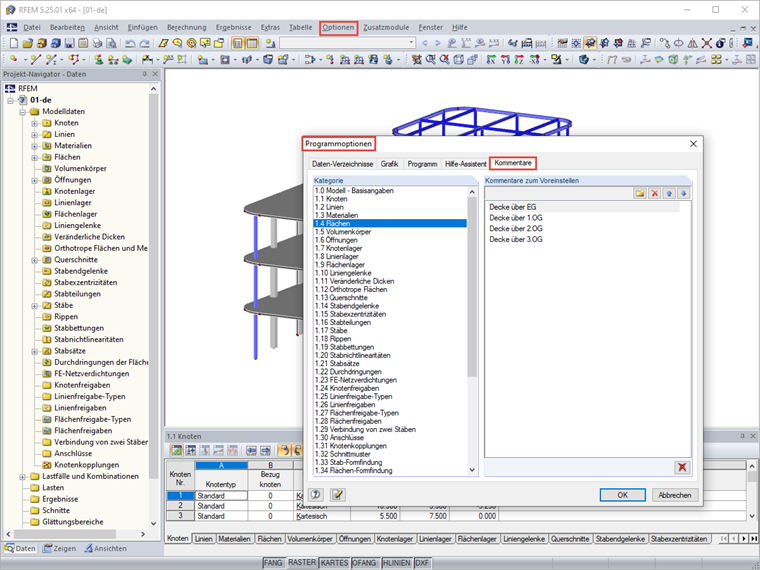This screenshot has width=760, height=570.
Task: Click the OK button
Action: point(622,495)
